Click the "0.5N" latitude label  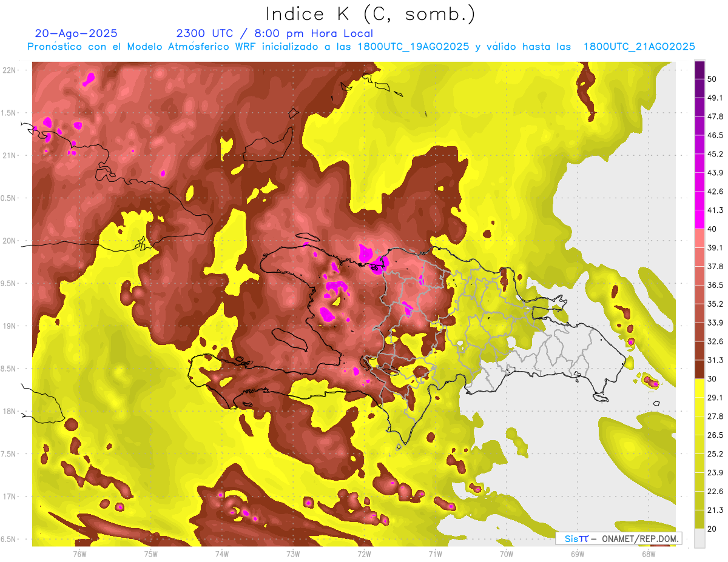(x=8, y=198)
